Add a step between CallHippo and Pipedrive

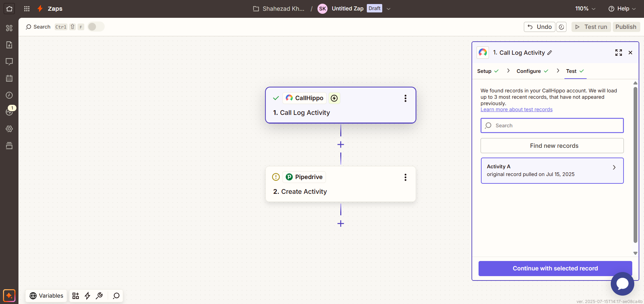pos(341,144)
